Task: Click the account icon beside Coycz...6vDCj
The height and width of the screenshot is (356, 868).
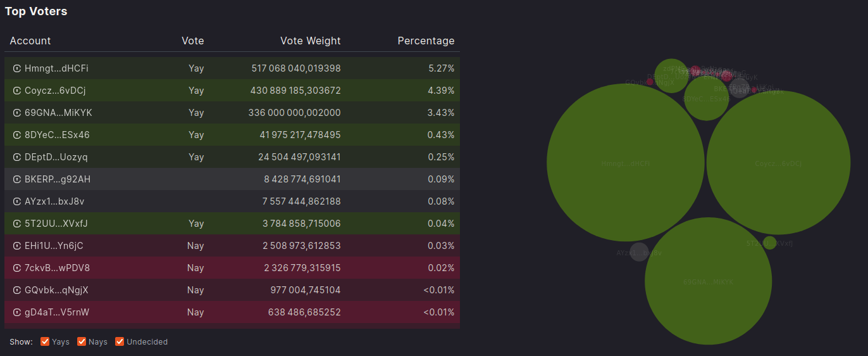Action: [x=17, y=91]
